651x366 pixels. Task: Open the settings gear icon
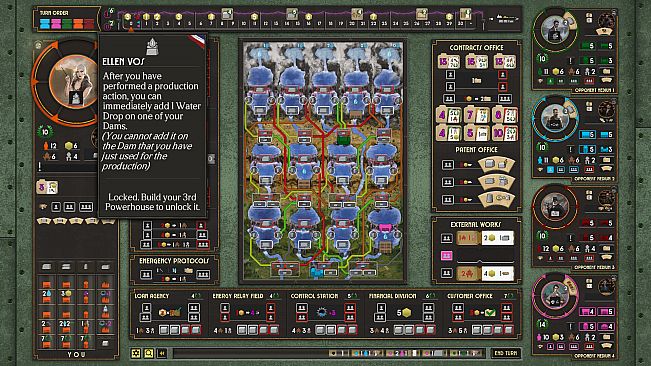point(136,353)
